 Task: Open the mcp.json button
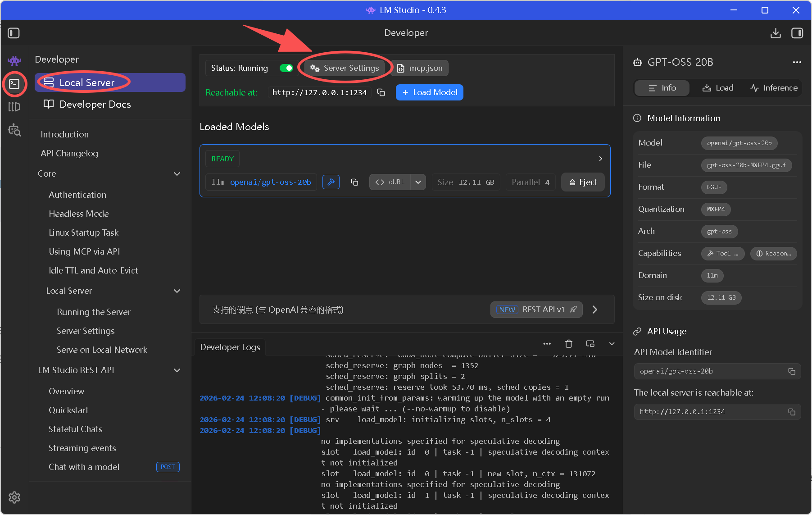pyautogui.click(x=420, y=68)
